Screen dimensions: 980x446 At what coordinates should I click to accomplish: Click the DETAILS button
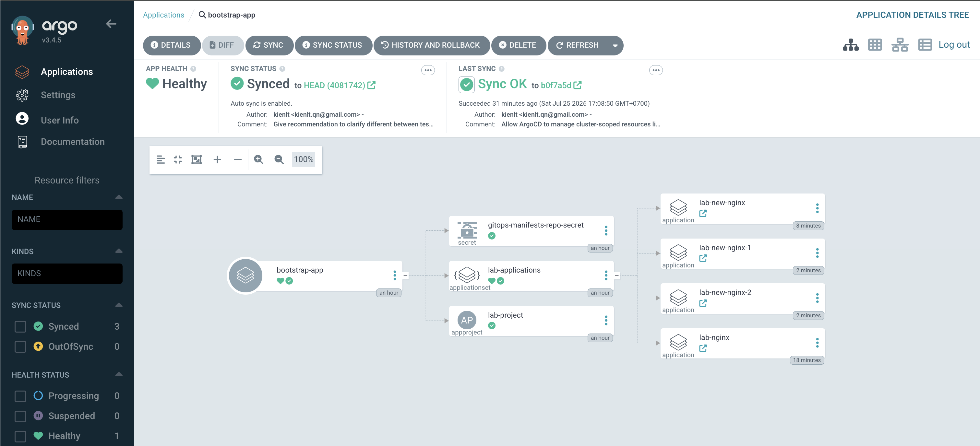tap(171, 45)
